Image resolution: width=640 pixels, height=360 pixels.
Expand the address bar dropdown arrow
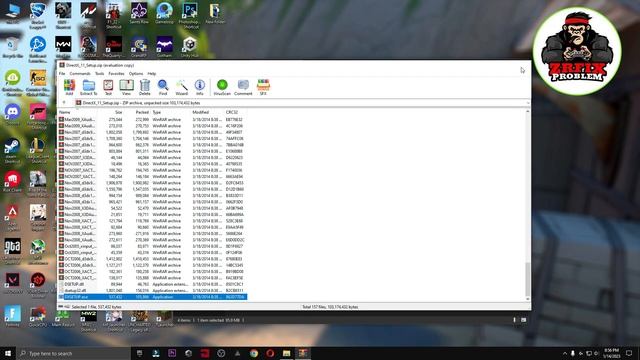[528, 103]
